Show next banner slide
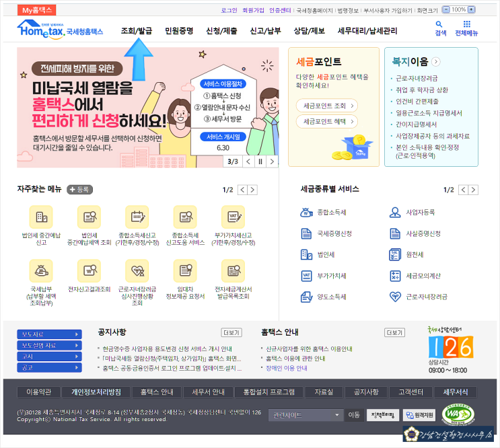The height and width of the screenshot is (448, 500). pyautogui.click(x=272, y=161)
